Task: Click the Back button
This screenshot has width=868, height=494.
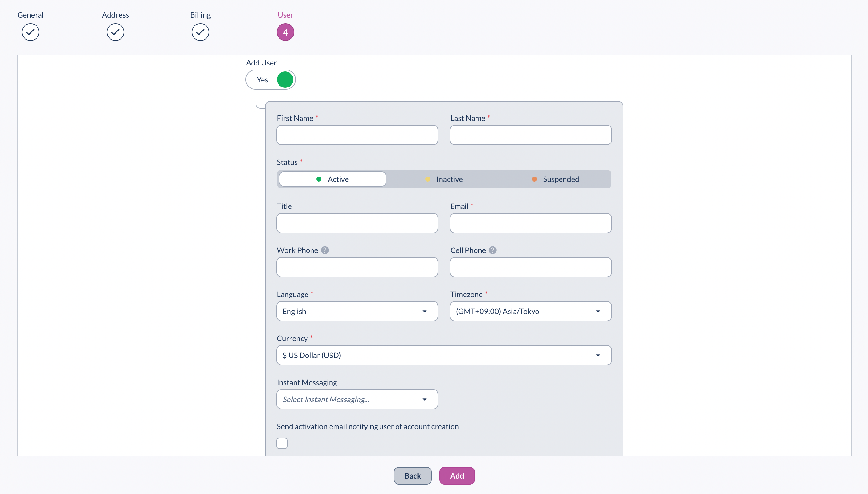Action: point(412,476)
